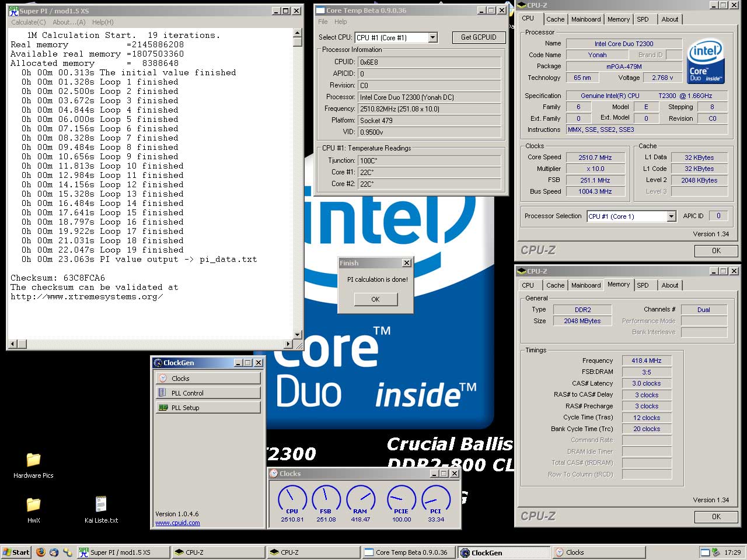Open the About menu in Super PI

coord(69,22)
